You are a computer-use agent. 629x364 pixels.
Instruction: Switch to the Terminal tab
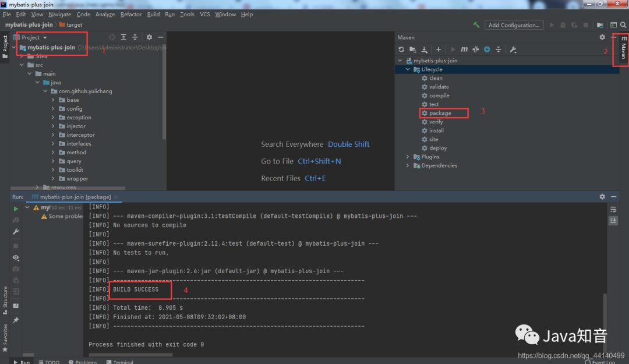(x=120, y=362)
